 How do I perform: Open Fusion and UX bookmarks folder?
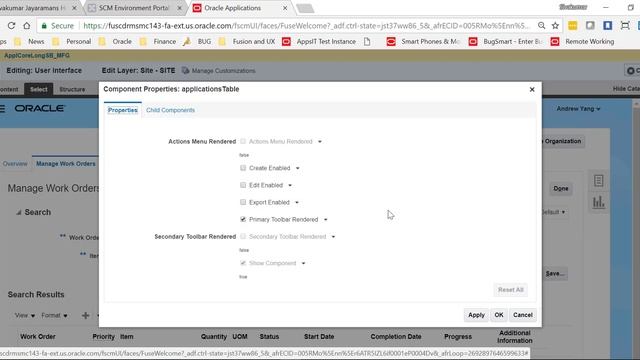[x=247, y=42]
